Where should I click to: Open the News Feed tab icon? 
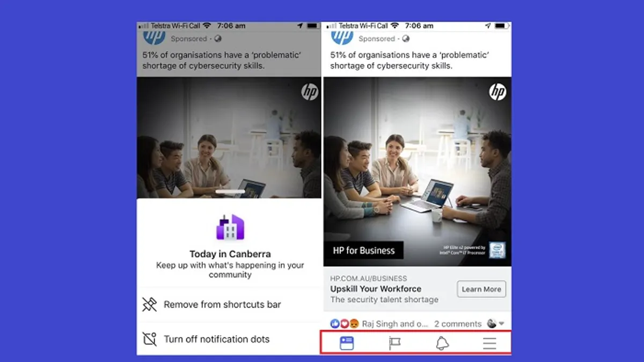tap(347, 343)
